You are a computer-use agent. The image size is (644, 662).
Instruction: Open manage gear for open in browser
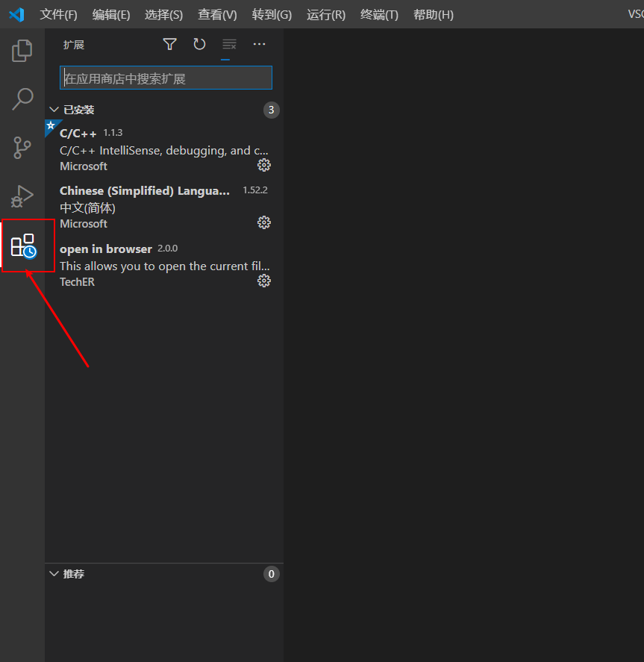pos(264,281)
